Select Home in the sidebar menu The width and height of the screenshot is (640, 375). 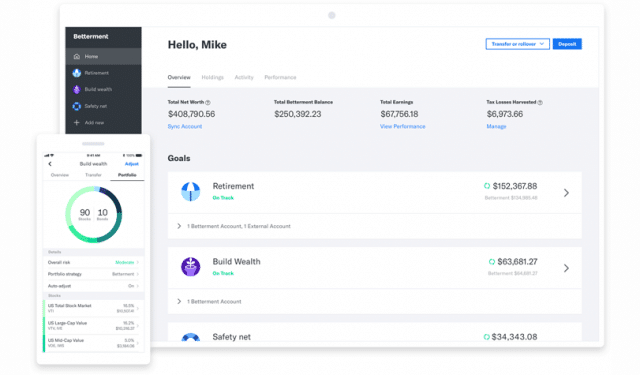103,56
